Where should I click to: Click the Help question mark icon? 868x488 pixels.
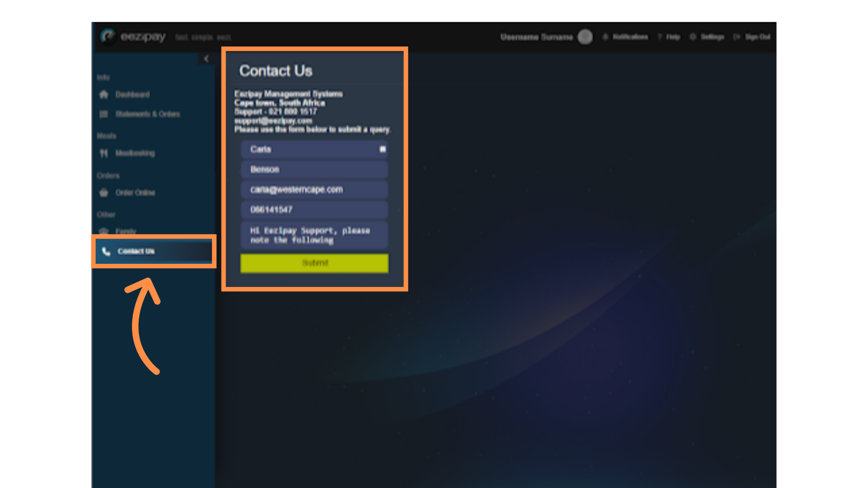[660, 37]
